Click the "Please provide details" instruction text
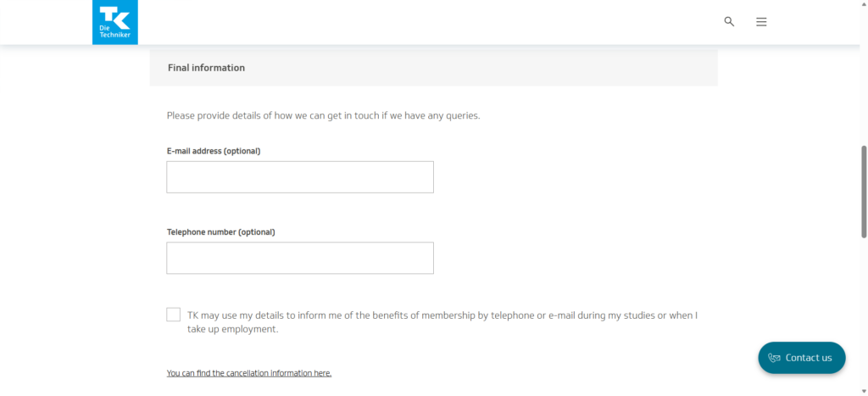 pyautogui.click(x=323, y=115)
